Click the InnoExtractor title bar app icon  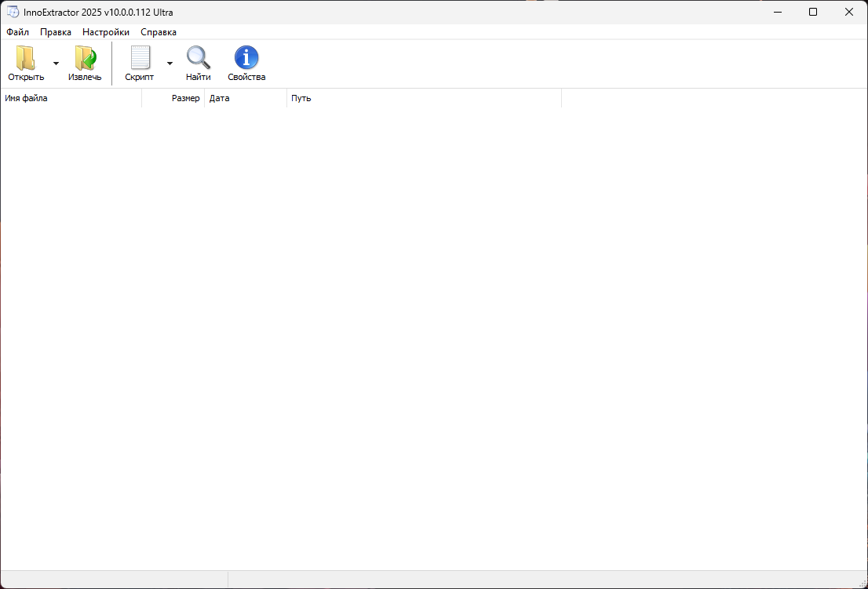pyautogui.click(x=13, y=12)
